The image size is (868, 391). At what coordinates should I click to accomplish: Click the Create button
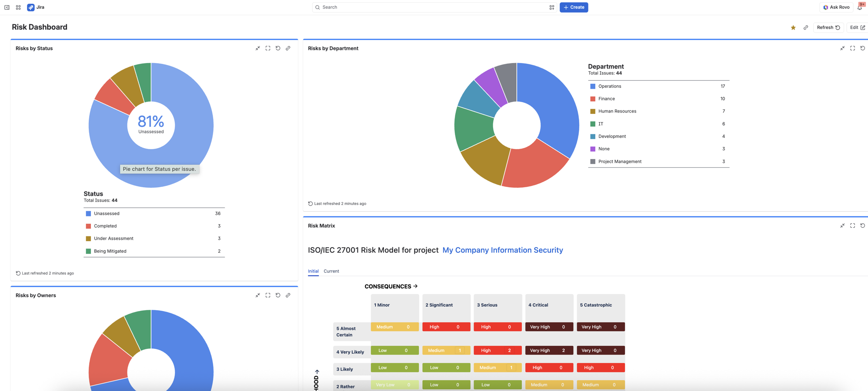click(574, 7)
